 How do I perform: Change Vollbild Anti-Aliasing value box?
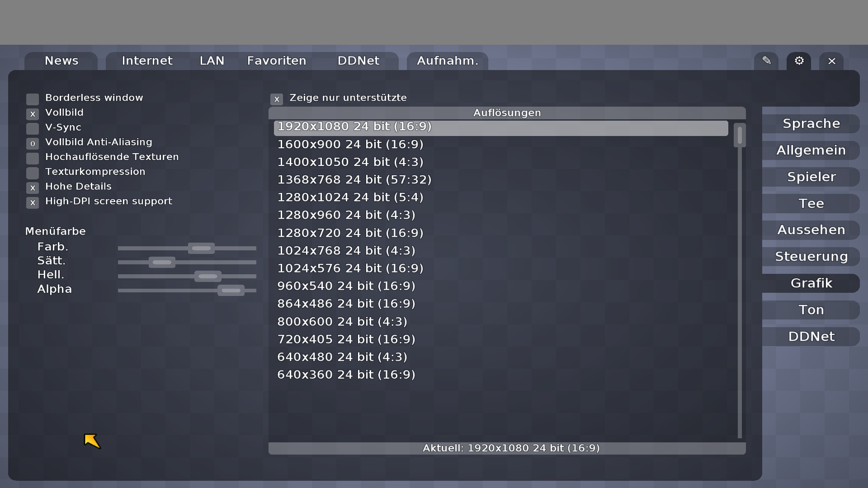(x=33, y=144)
